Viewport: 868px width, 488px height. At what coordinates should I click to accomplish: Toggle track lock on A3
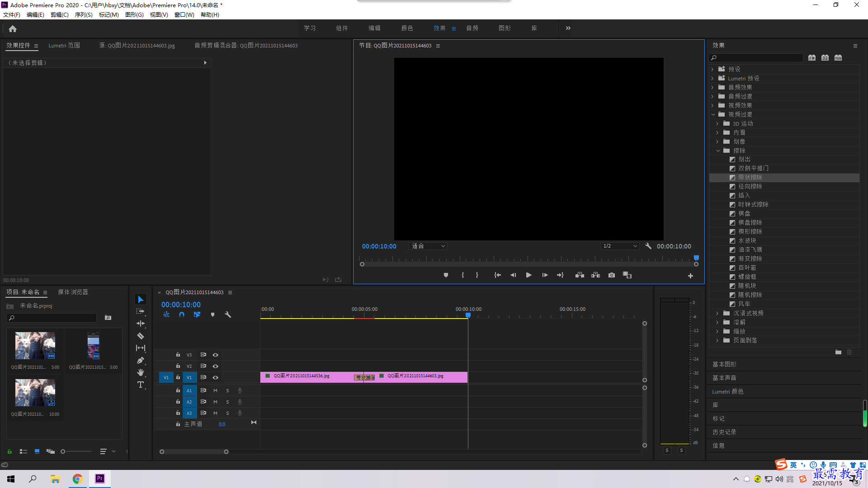(x=178, y=413)
